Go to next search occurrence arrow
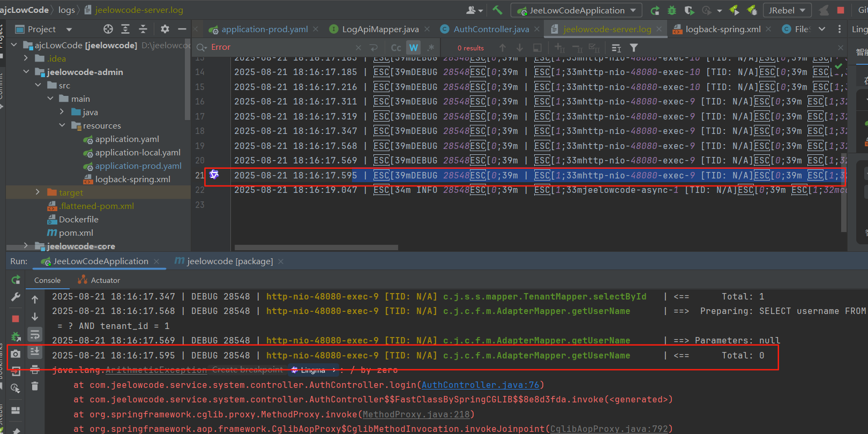 519,48
